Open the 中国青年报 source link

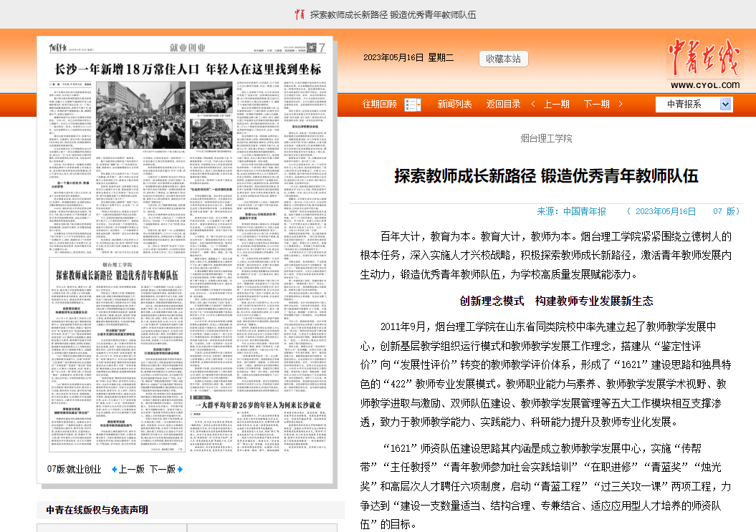click(x=584, y=211)
